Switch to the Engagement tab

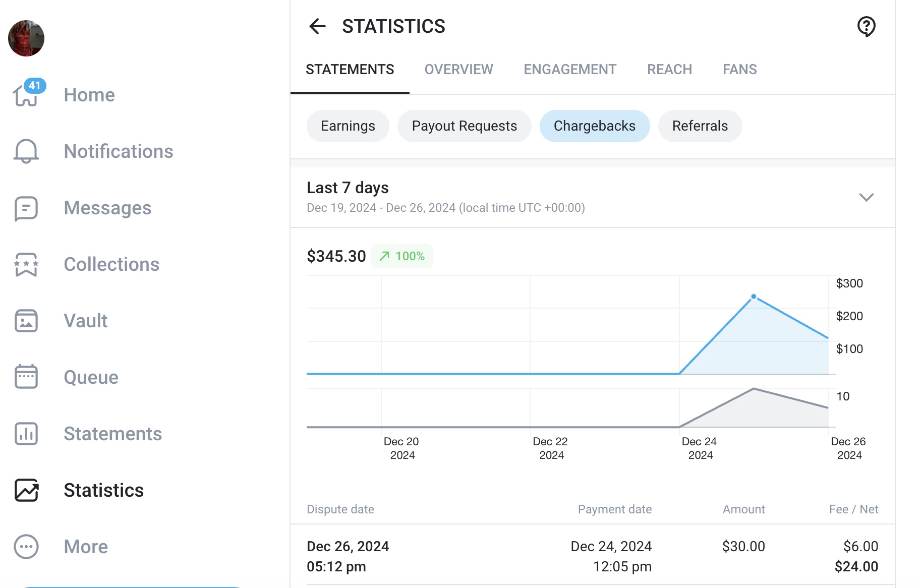570,70
